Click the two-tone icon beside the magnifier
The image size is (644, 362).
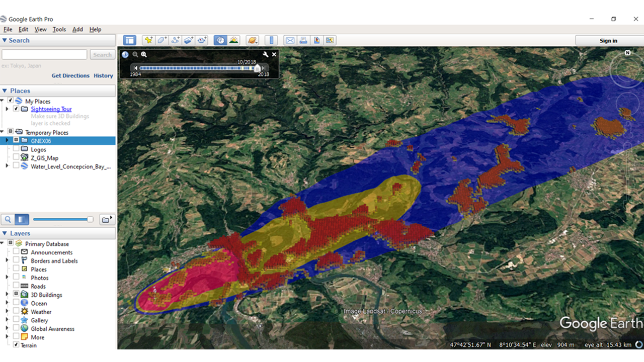(x=22, y=219)
